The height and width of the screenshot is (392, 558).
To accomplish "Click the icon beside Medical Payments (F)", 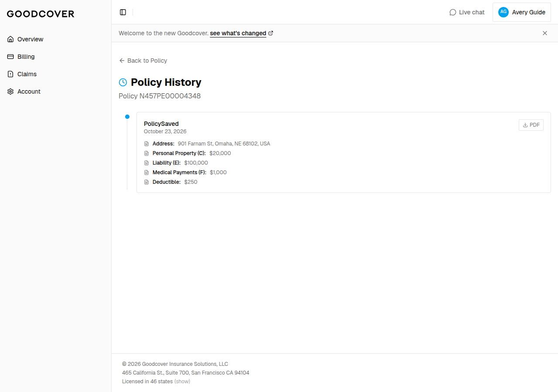I will (x=146, y=172).
